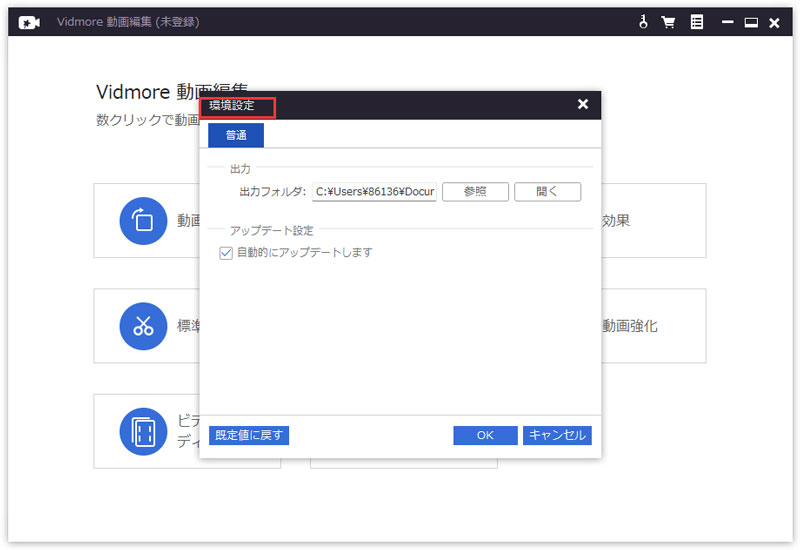Click the キャンセル button
The image size is (800, 550).
click(x=557, y=435)
